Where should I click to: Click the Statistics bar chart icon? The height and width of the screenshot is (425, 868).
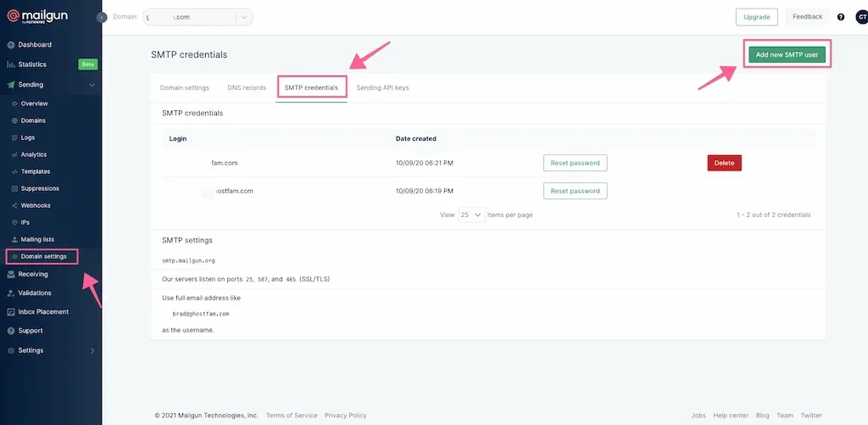tap(10, 64)
